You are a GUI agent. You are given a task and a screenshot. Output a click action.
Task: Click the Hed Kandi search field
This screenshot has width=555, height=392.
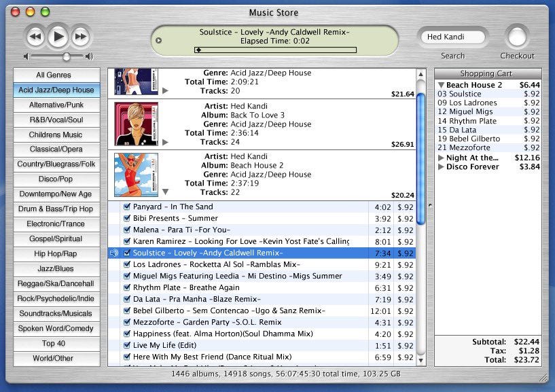[452, 37]
